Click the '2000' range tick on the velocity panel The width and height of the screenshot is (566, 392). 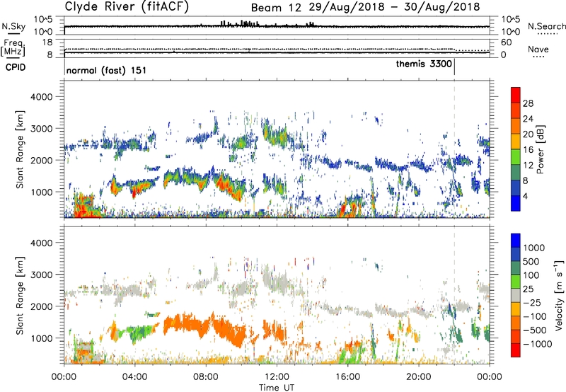click(x=41, y=306)
